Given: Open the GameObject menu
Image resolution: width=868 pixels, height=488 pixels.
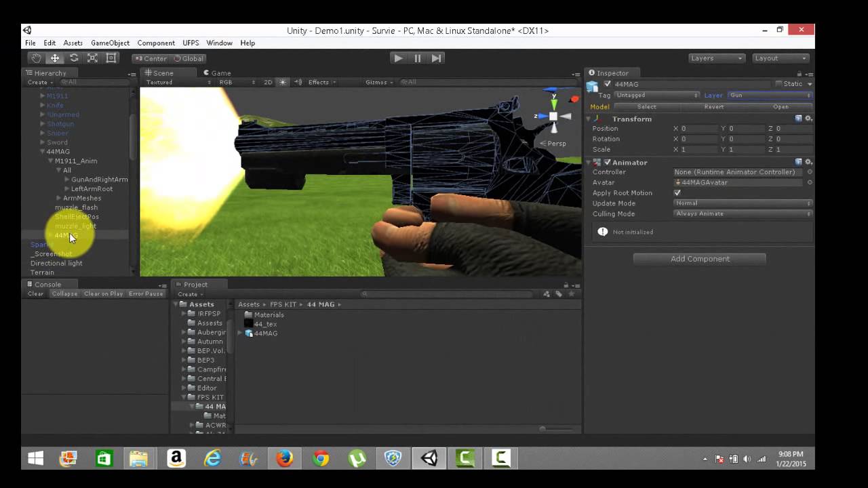Looking at the screenshot, I should 110,43.
